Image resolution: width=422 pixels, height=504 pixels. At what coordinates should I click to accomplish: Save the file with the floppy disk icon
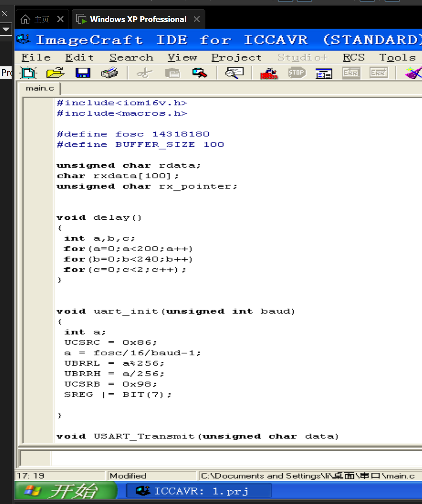(x=83, y=73)
